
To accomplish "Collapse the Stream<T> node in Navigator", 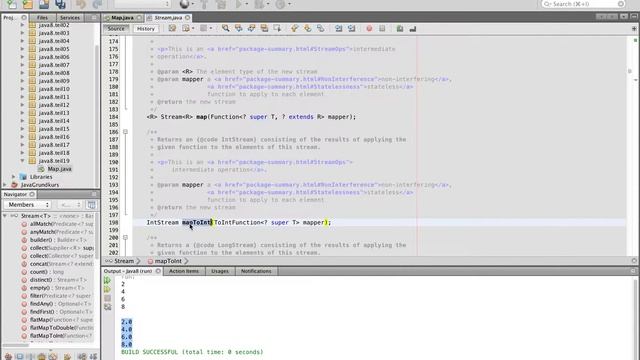I will tap(5, 216).
